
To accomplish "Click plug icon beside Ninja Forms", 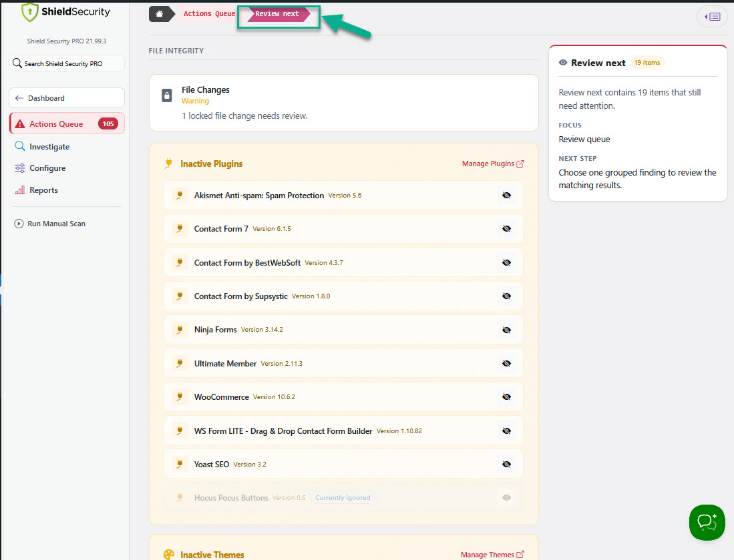I will (180, 330).
